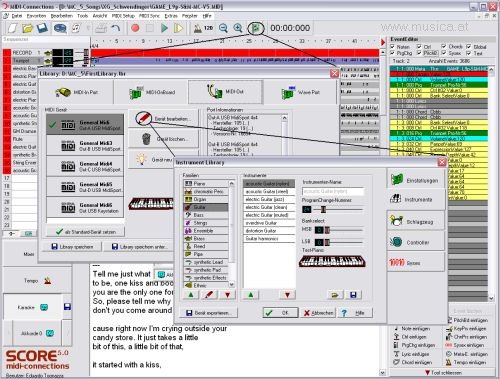Select General Midi6 Out USB Keystation device
This screenshot has height=379, width=500.
point(85,207)
